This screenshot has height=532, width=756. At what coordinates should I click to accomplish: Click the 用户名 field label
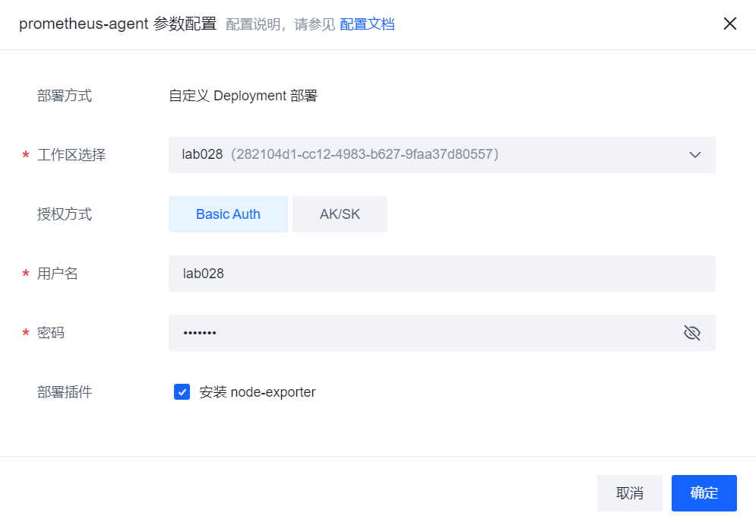point(58,274)
